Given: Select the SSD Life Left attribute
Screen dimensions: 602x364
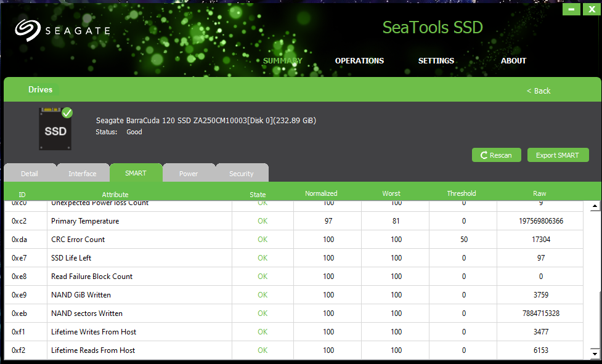Looking at the screenshot, I should (x=71, y=257).
